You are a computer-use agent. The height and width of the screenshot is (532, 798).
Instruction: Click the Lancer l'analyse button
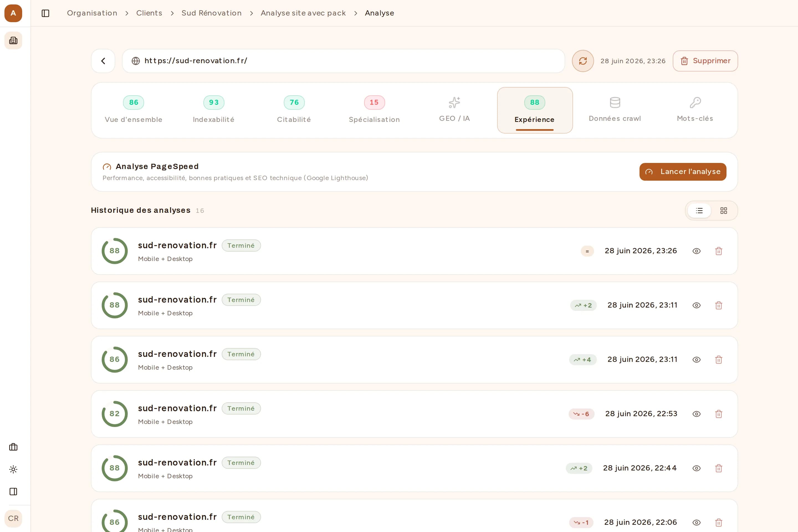(x=683, y=172)
